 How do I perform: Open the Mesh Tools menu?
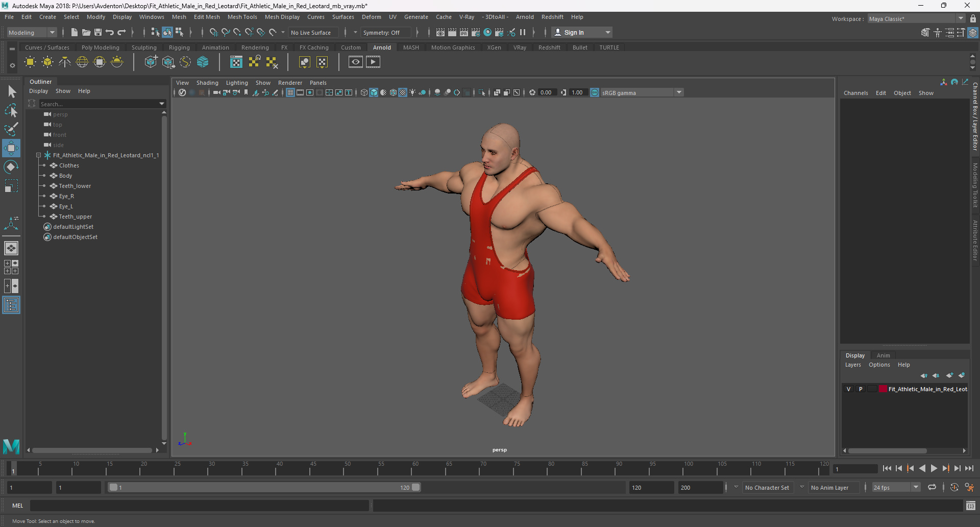[242, 17]
